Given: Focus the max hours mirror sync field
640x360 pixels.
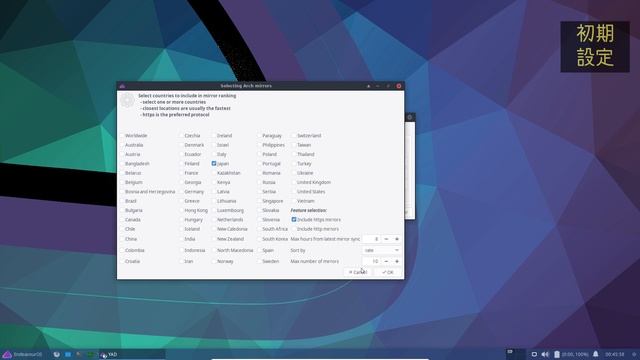Looking at the screenshot, I should click(x=372, y=239).
